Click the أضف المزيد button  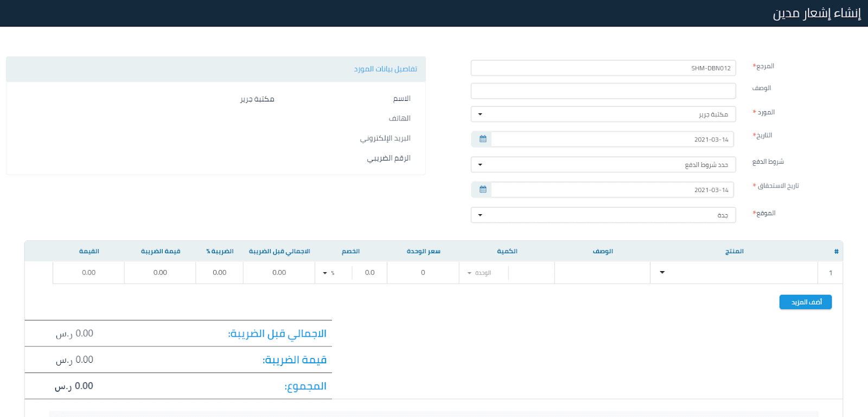805,302
